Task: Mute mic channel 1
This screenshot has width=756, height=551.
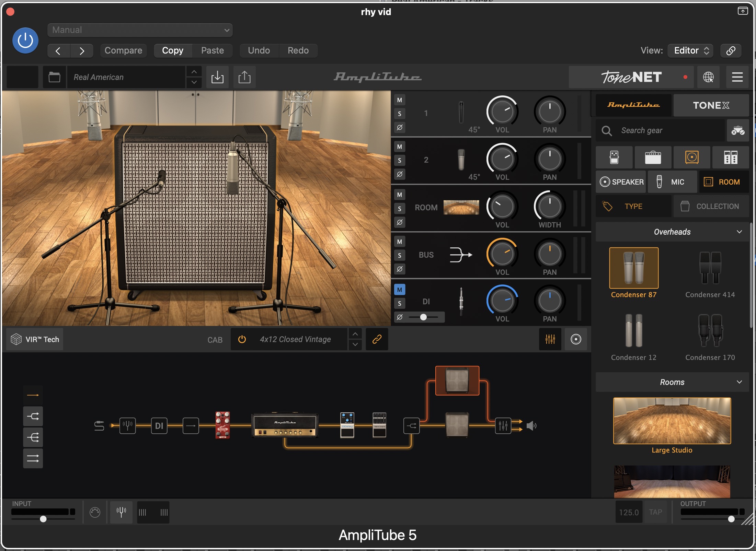Action: pyautogui.click(x=400, y=100)
